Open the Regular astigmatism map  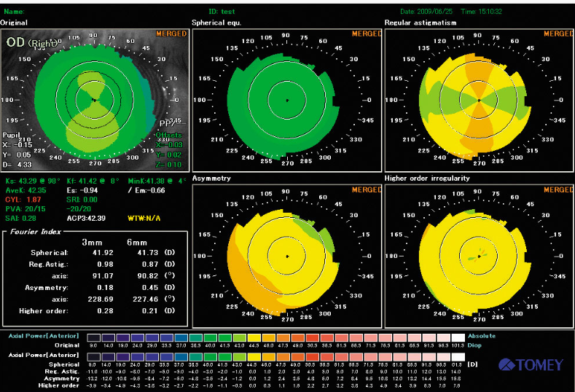(x=479, y=100)
